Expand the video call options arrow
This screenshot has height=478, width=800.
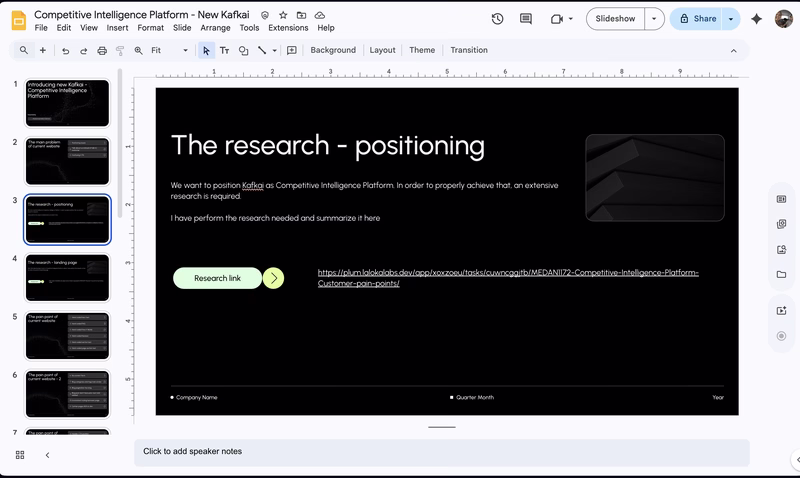[570, 19]
